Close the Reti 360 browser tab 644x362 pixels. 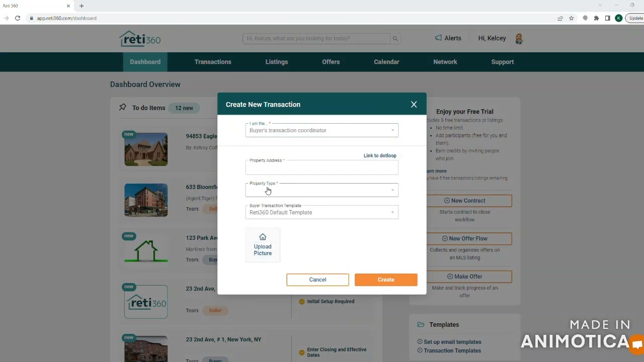pyautogui.click(x=68, y=6)
